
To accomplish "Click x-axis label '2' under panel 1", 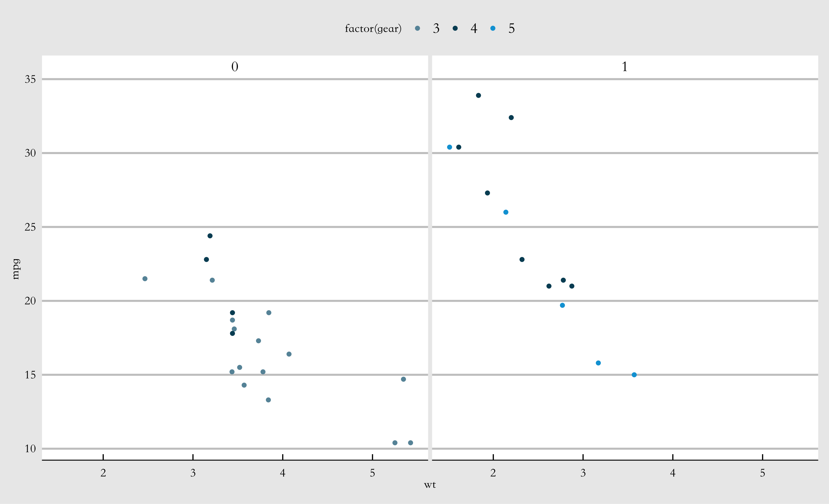I will click(493, 473).
